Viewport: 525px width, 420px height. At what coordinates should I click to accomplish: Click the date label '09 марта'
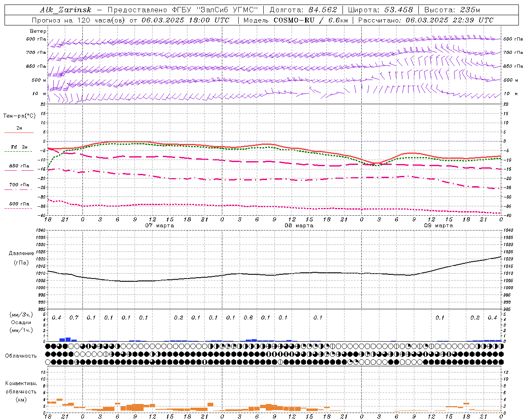(438, 226)
